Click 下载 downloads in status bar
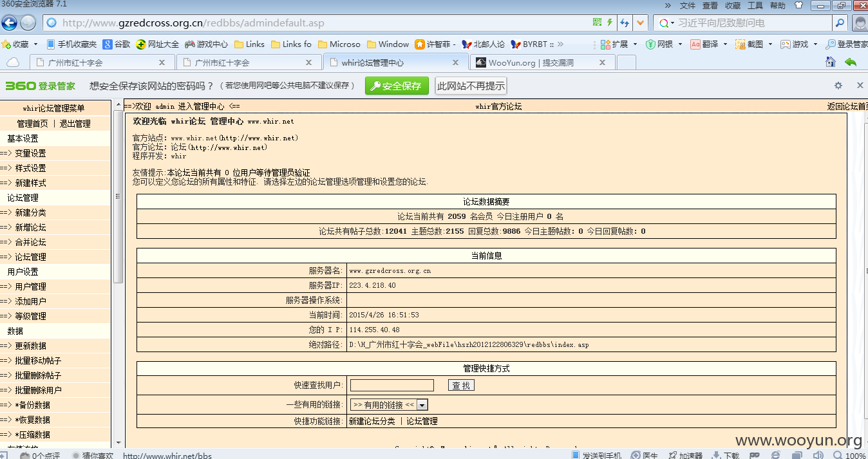868x459 pixels. [x=726, y=455]
